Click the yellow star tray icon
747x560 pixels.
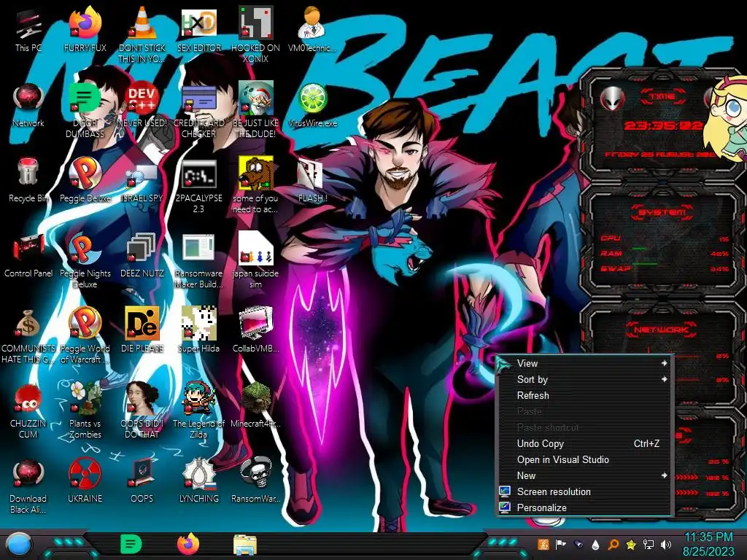pos(631,544)
